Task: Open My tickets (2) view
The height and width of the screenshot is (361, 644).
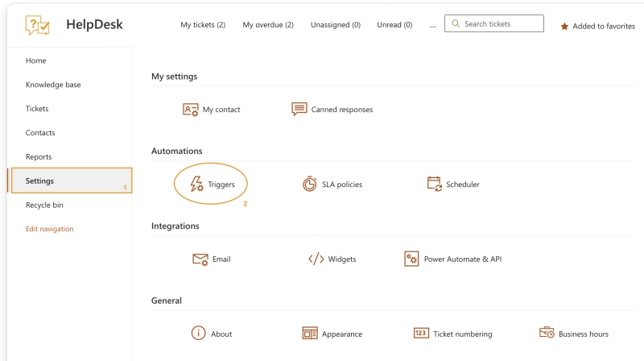Action: coord(203,25)
